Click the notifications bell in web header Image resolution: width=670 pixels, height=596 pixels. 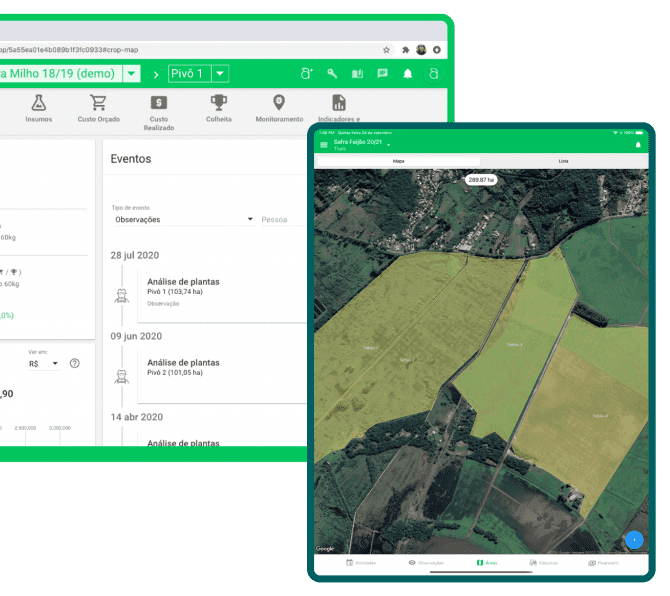pyautogui.click(x=408, y=74)
